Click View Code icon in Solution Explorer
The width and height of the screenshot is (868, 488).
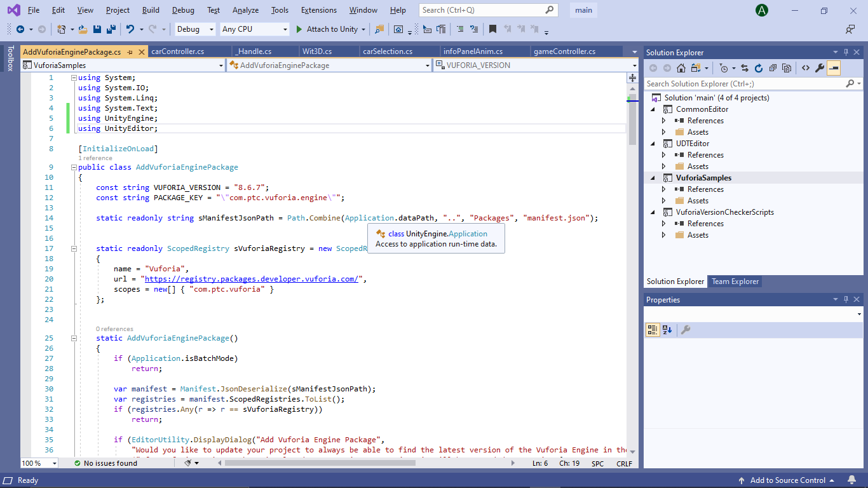point(806,68)
